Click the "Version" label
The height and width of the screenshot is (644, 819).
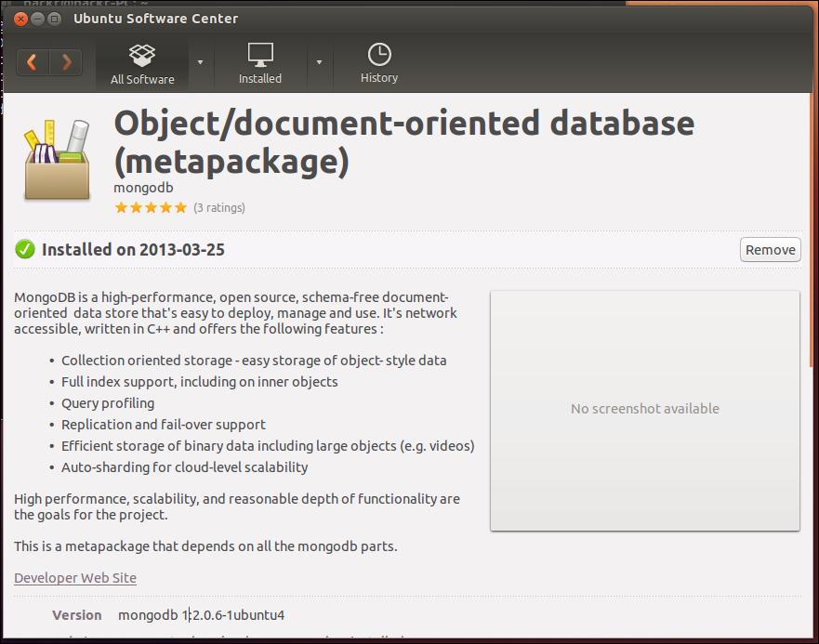(77, 615)
